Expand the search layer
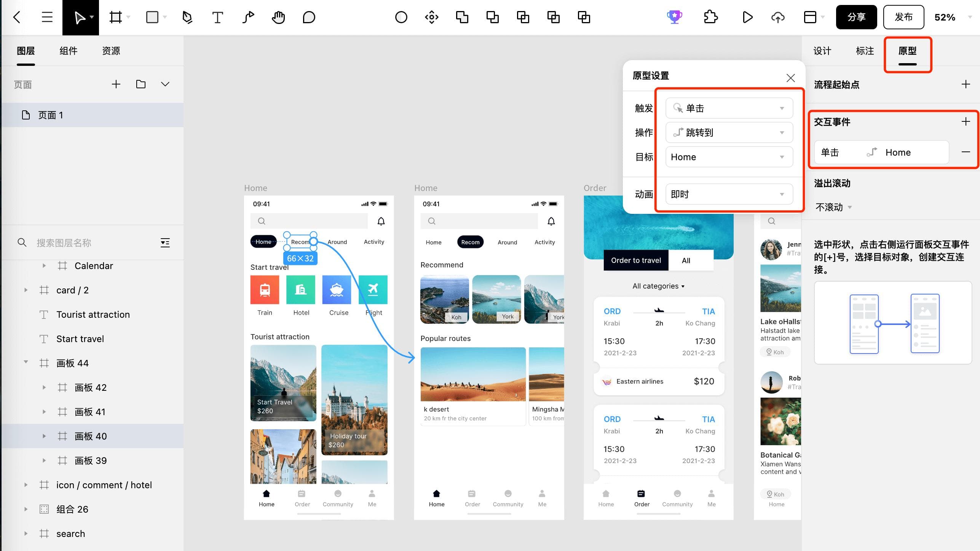Viewport: 980px width, 551px height. click(26, 533)
